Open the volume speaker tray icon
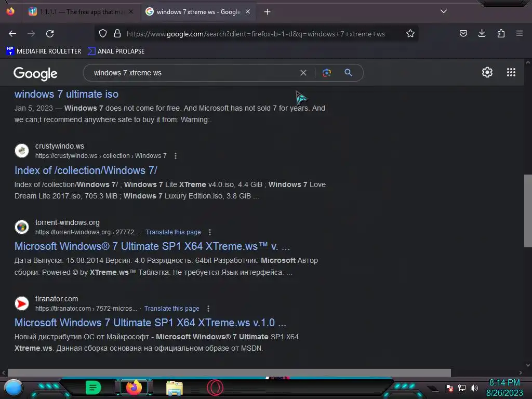 [474, 388]
